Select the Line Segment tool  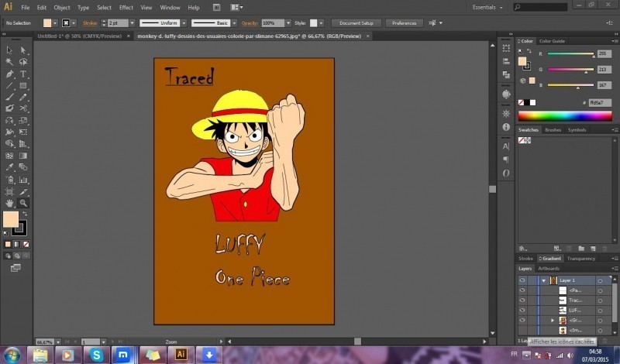pyautogui.click(x=9, y=85)
